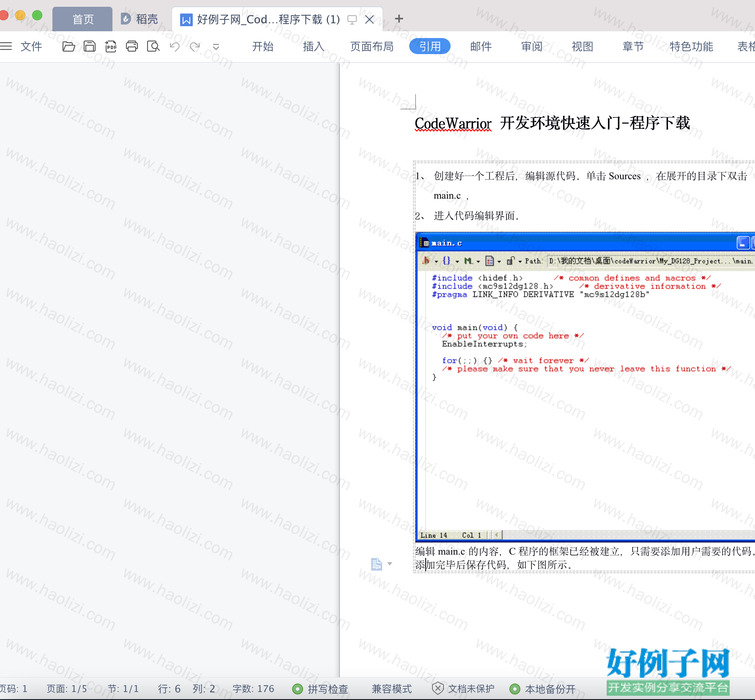Screen dimensions: 755x700
Task: Click the 页码: 1 status entry
Action: (14, 689)
